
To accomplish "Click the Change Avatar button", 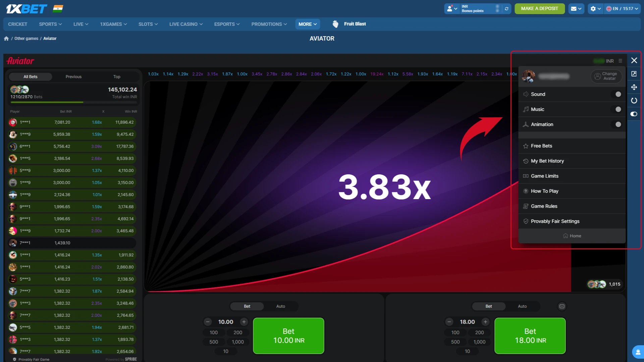I will [x=606, y=76].
